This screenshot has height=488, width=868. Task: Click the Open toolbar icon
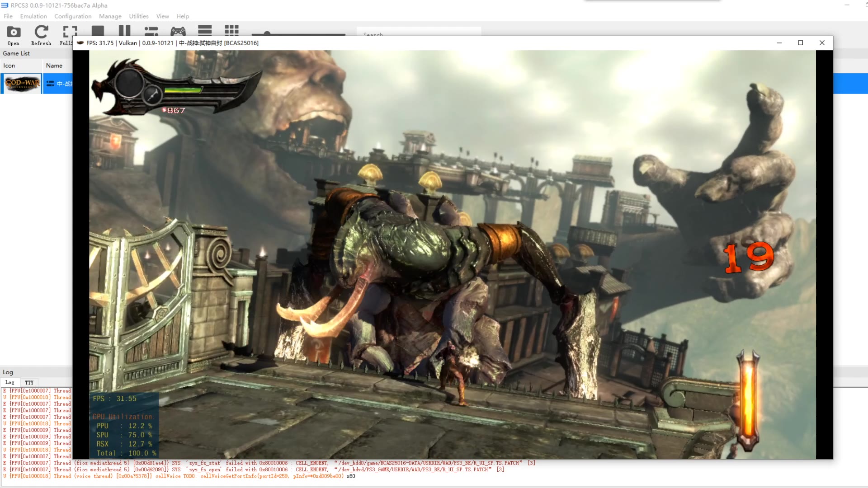point(14,33)
